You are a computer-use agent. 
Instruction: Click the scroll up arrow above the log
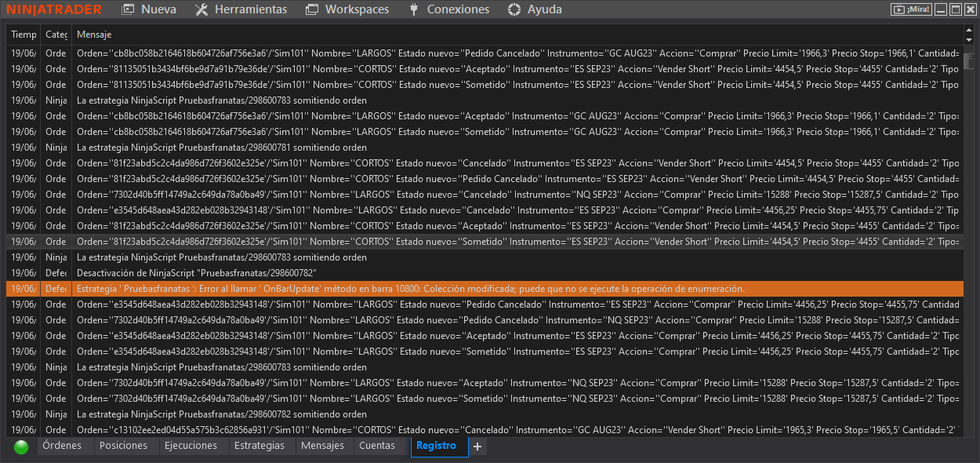click(968, 31)
